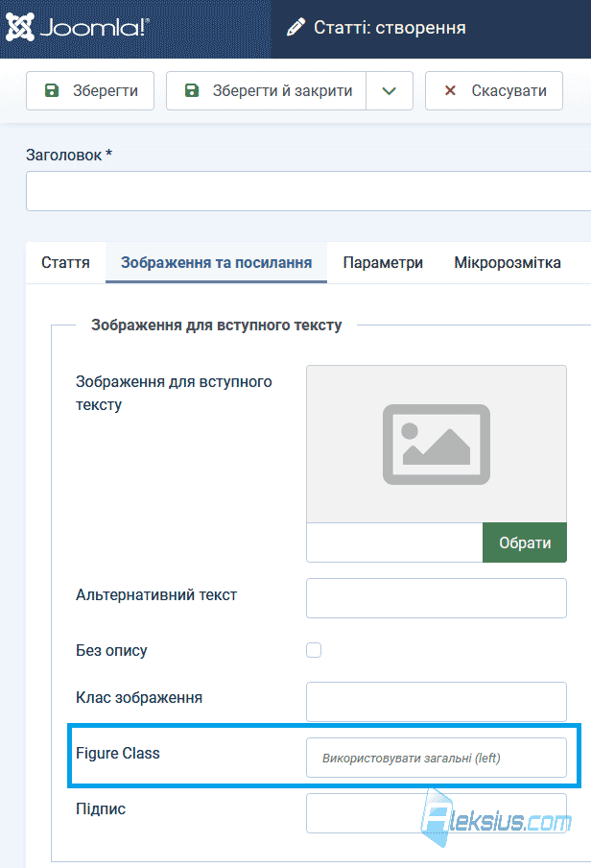Click the green Обрати button

pos(525,542)
